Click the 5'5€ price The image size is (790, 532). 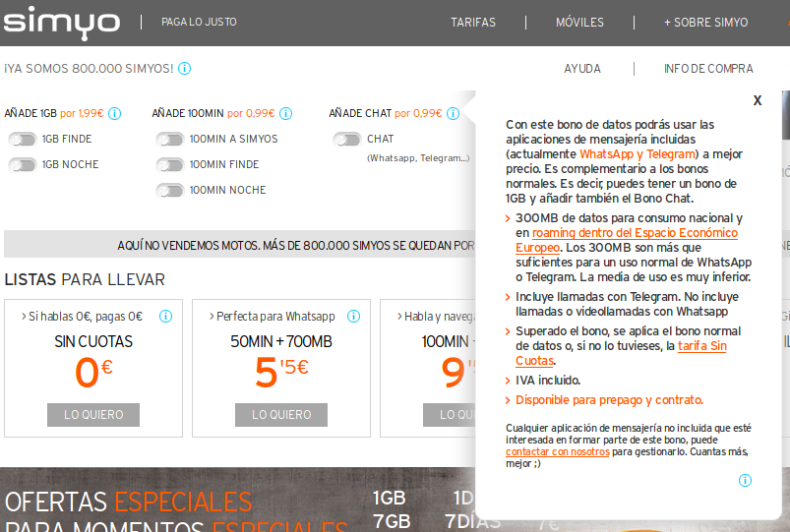coord(281,372)
